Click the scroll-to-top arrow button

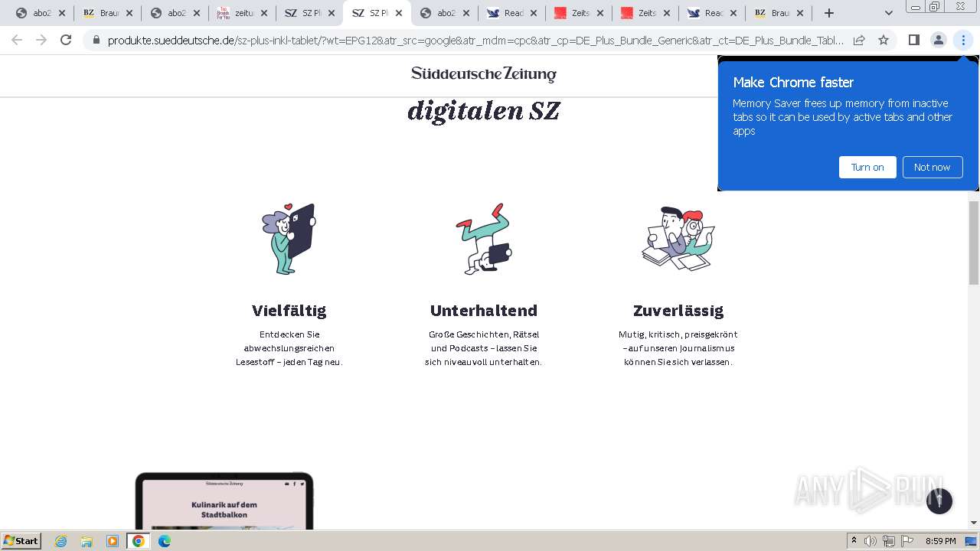(939, 501)
